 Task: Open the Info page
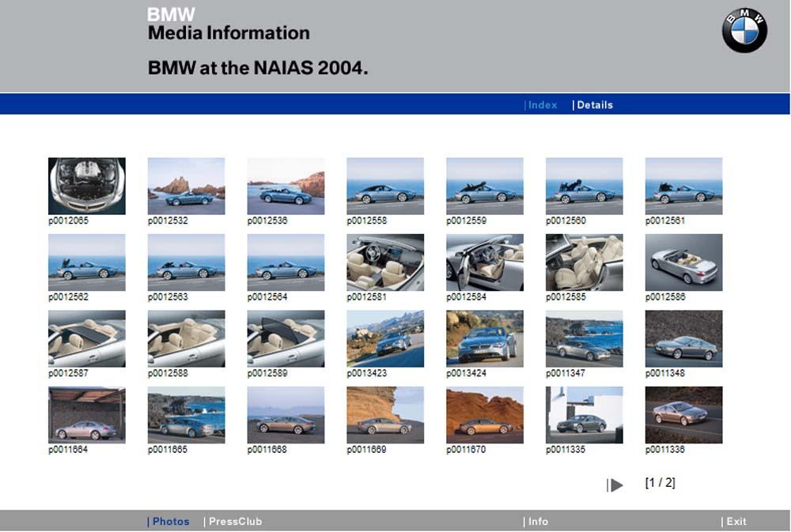pos(536,522)
